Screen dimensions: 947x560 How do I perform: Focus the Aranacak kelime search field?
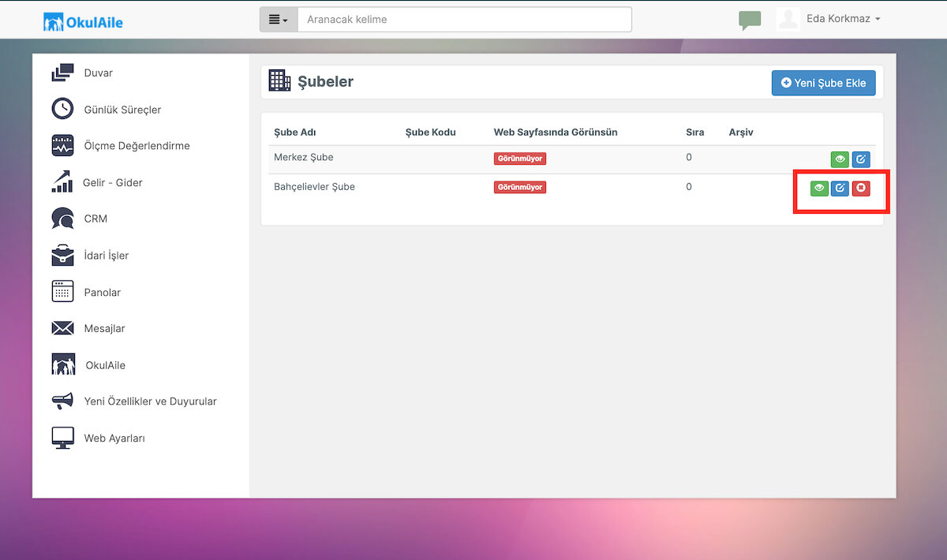(464, 20)
